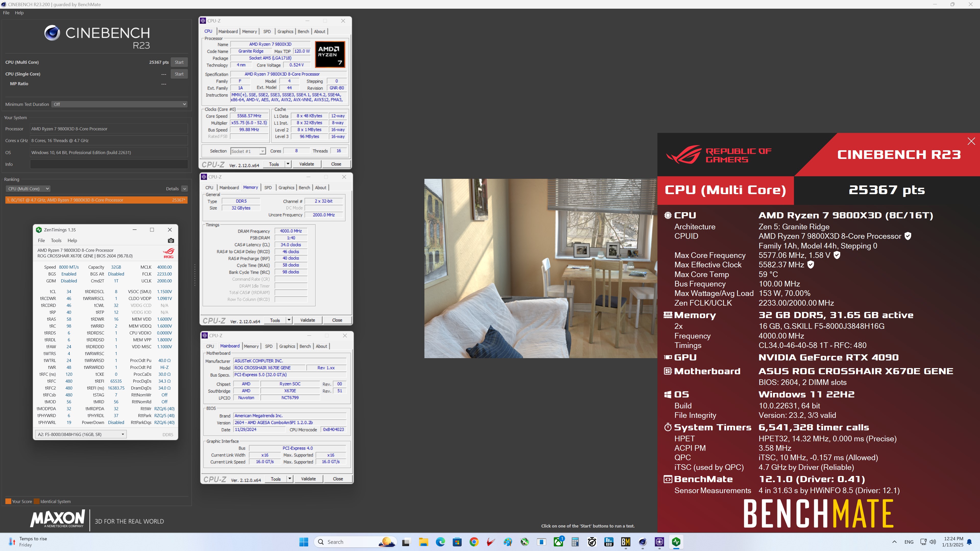Open Tools arrow in CPU-Z Mainboard window
The height and width of the screenshot is (551, 980).
[x=290, y=479]
